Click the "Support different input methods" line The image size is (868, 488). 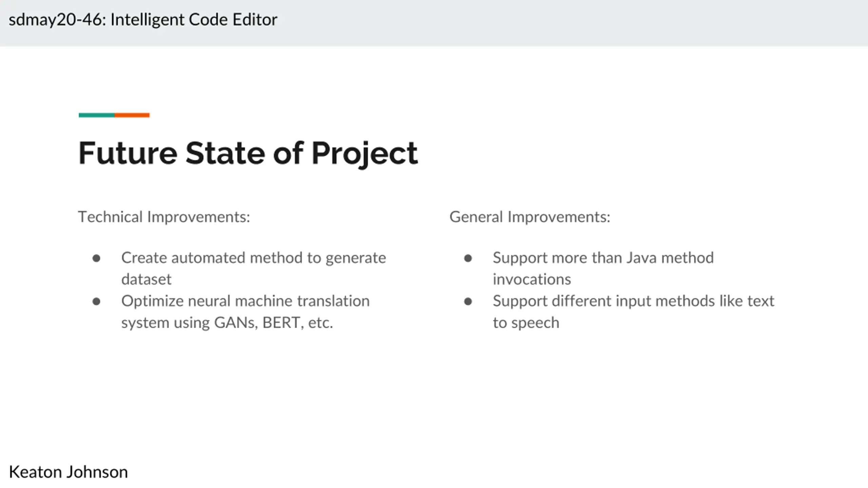click(x=633, y=301)
